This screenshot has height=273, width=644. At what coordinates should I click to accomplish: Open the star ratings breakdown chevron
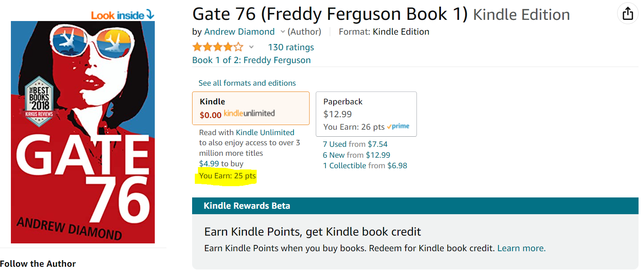pos(251,47)
